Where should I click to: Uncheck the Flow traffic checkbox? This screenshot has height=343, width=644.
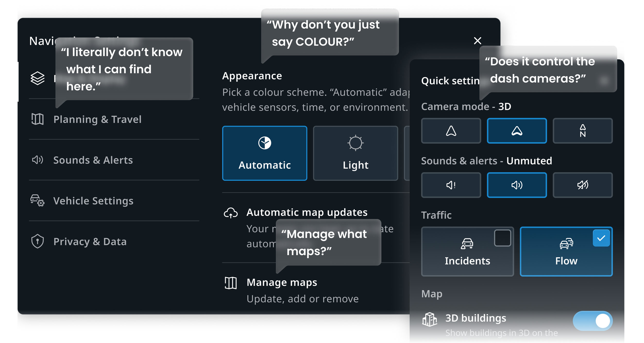[x=601, y=238]
